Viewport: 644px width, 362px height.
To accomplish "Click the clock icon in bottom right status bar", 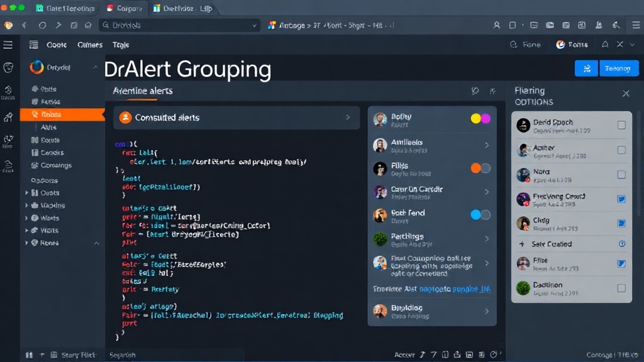I will (494, 354).
